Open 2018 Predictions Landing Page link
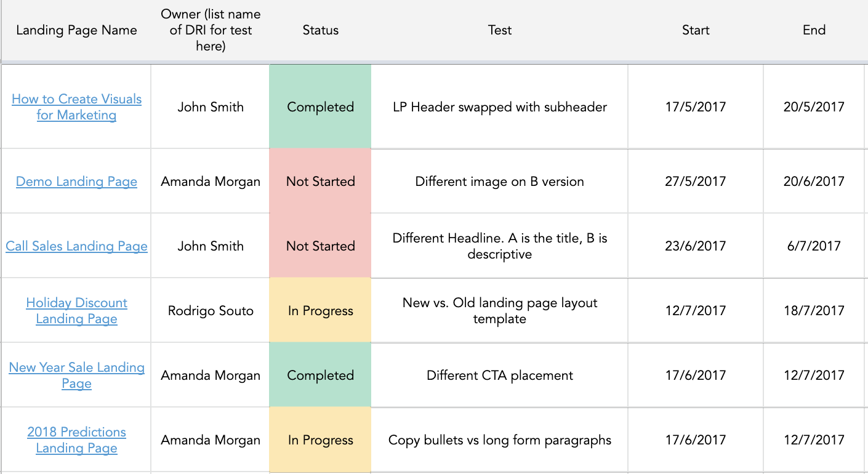The height and width of the screenshot is (474, 868). click(x=76, y=440)
